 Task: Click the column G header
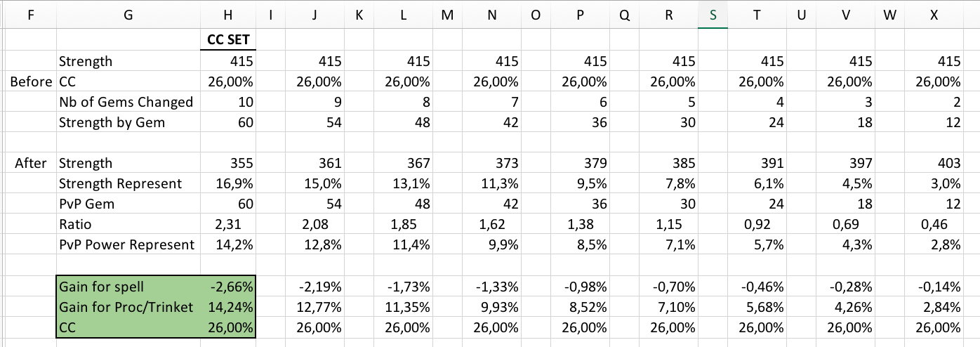(127, 15)
